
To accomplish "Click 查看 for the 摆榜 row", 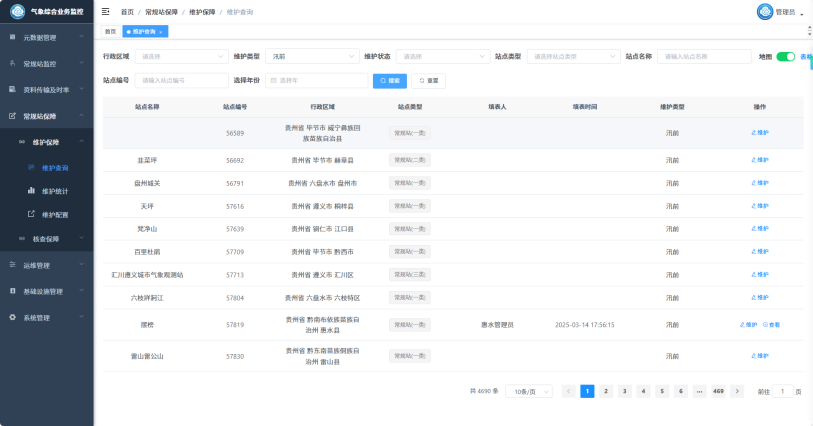I will click(771, 325).
